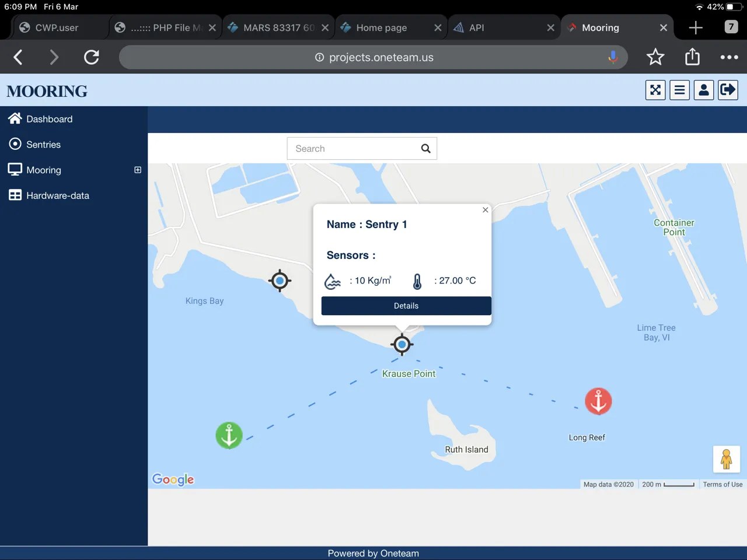This screenshot has width=747, height=560.
Task: Click the Krause Point map label
Action: [x=409, y=374]
